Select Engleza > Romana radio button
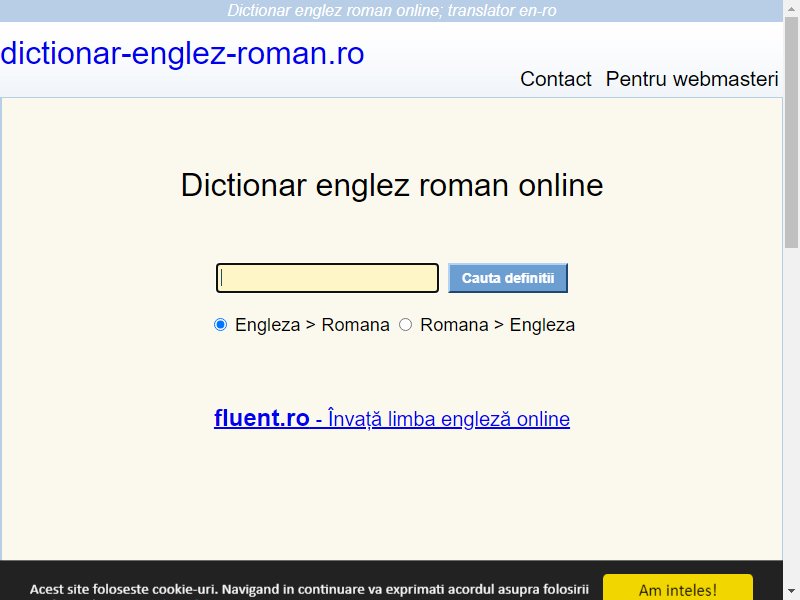Image resolution: width=800 pixels, height=600 pixels. click(x=220, y=324)
